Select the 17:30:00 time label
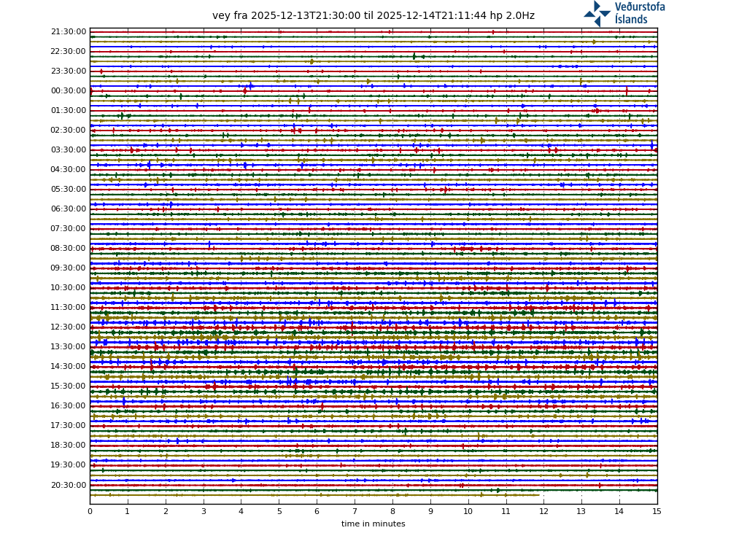This screenshot has height=560, width=747. (x=69, y=426)
